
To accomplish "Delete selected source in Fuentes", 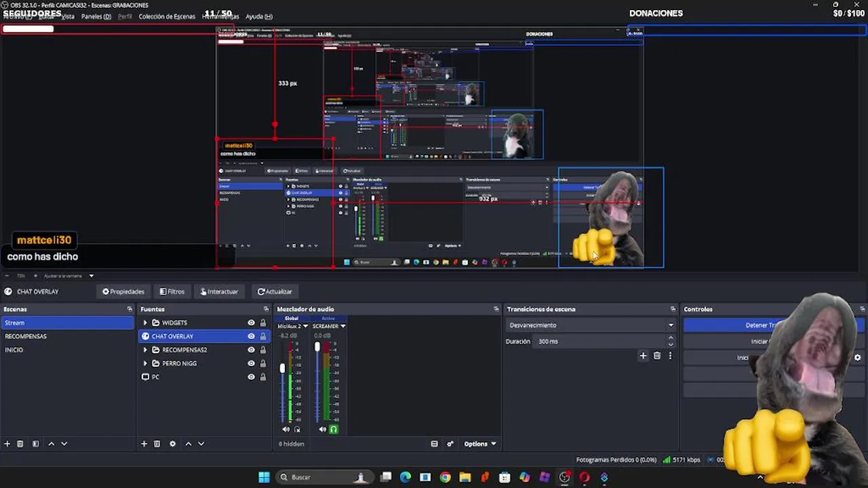I will tap(157, 444).
